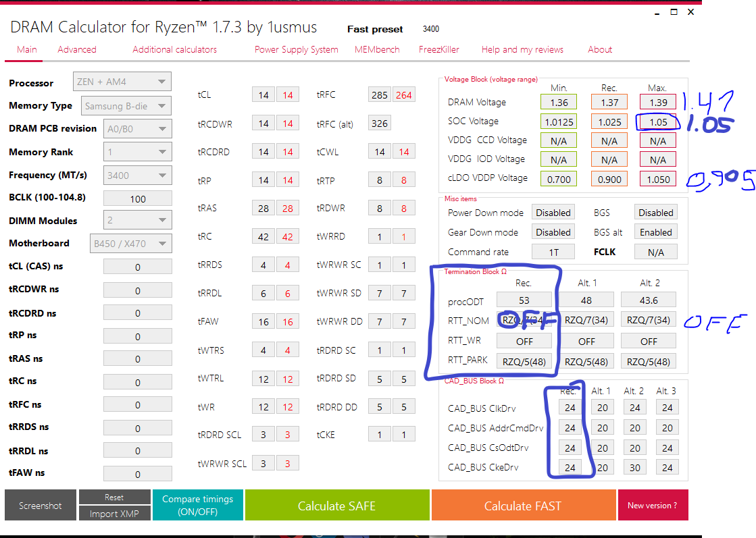Click the red tRFC value 264
Screen dimensions: 756x538
[403, 95]
